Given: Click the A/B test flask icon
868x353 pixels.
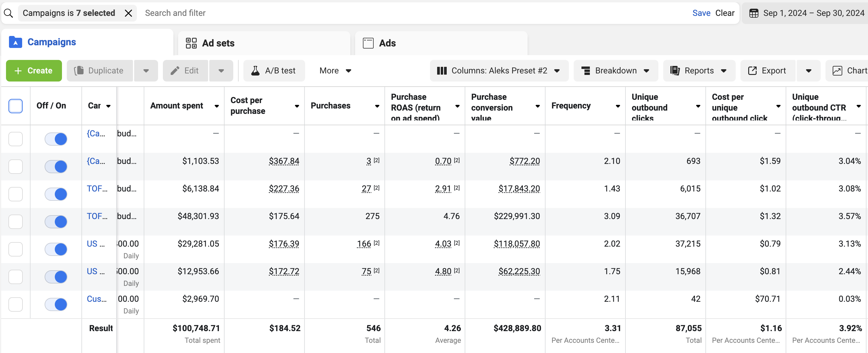Looking at the screenshot, I should (x=255, y=70).
